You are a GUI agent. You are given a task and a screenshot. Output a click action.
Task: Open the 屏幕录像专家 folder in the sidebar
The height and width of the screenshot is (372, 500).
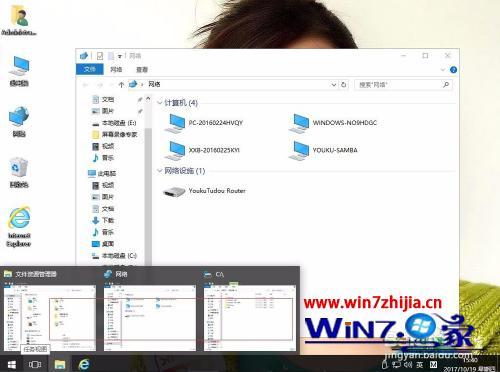115,134
